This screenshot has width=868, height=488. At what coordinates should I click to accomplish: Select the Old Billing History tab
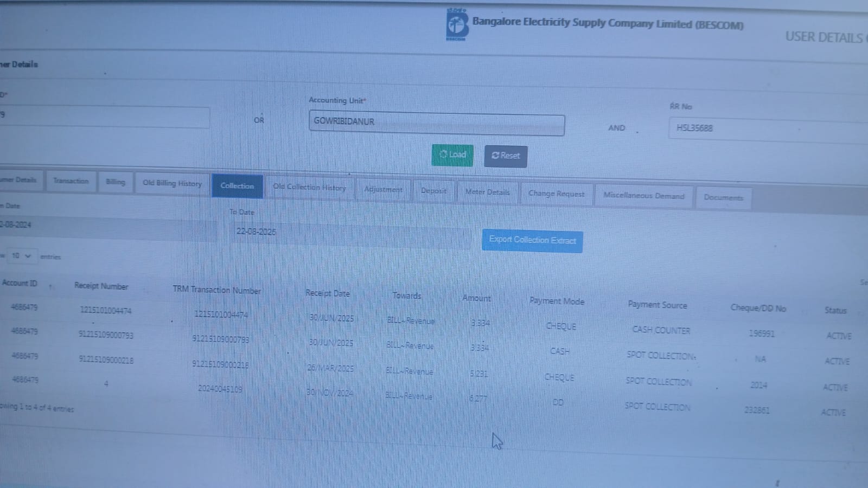172,183
